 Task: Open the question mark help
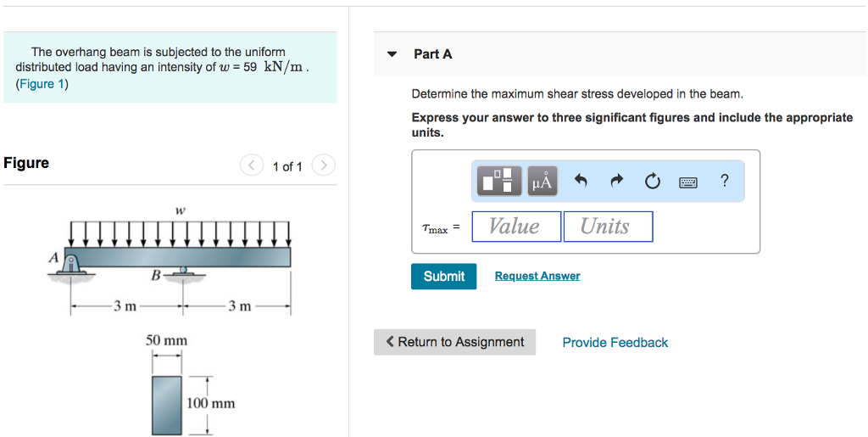tap(725, 181)
